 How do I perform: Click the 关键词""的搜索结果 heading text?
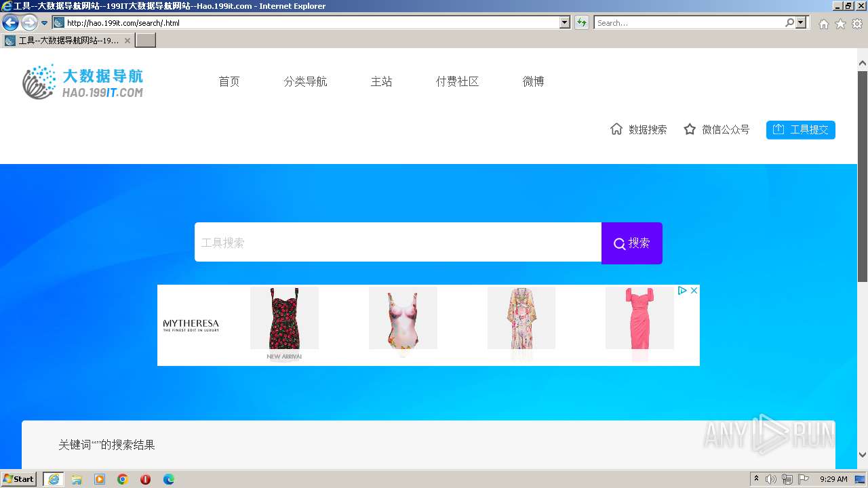(x=106, y=445)
